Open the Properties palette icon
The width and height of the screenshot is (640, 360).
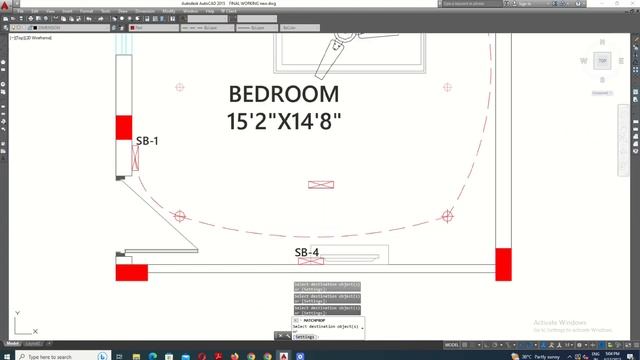coord(147,19)
